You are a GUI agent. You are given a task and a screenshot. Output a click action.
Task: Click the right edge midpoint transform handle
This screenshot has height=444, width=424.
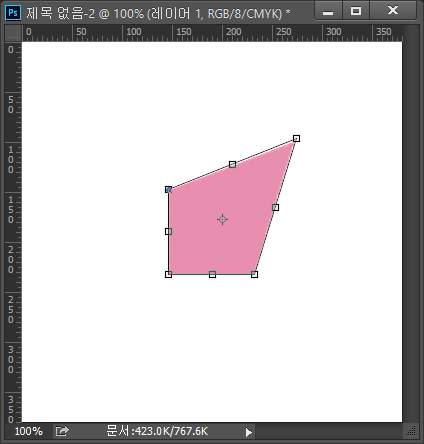point(275,207)
